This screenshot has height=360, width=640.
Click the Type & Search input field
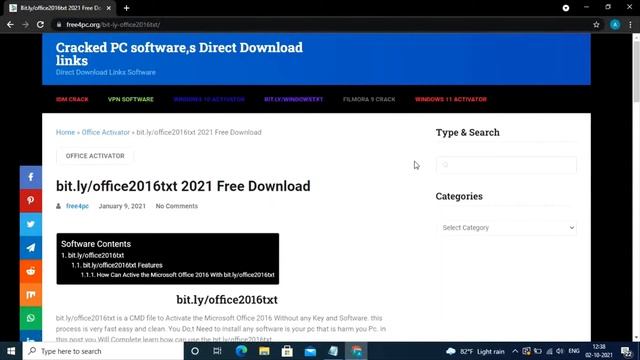506,164
